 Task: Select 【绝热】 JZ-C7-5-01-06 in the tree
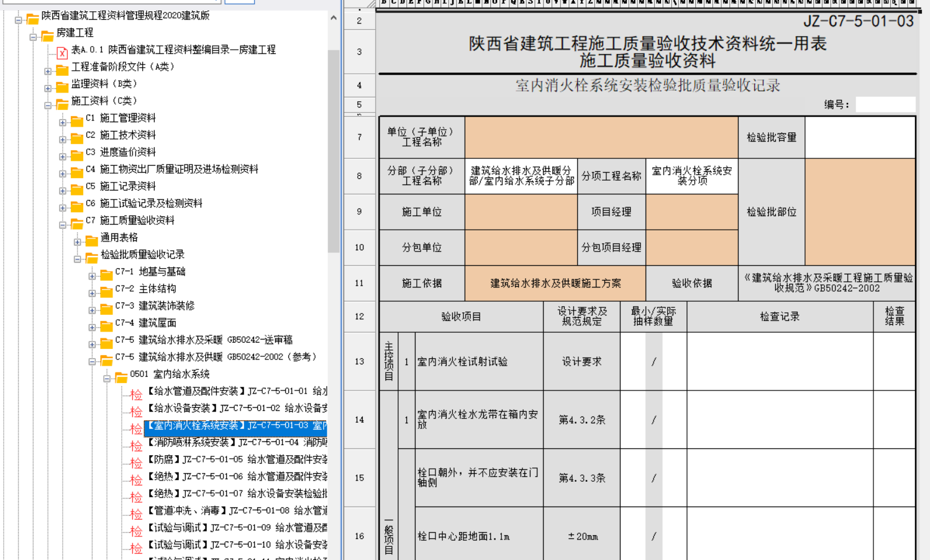click(236, 476)
